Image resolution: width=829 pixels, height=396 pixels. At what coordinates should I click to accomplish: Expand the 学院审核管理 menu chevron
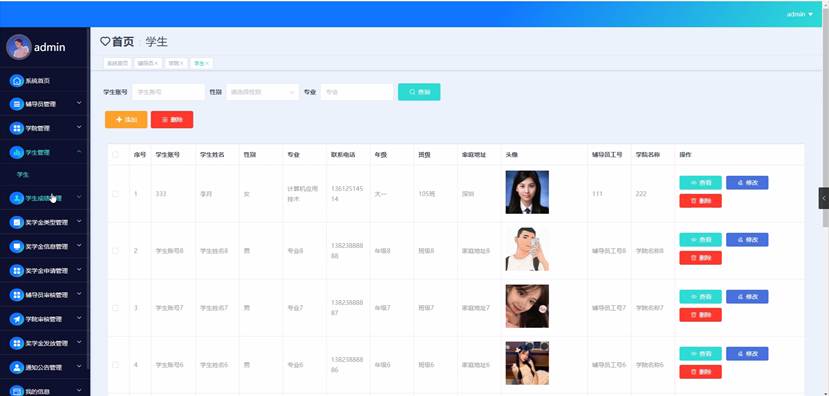[79, 318]
